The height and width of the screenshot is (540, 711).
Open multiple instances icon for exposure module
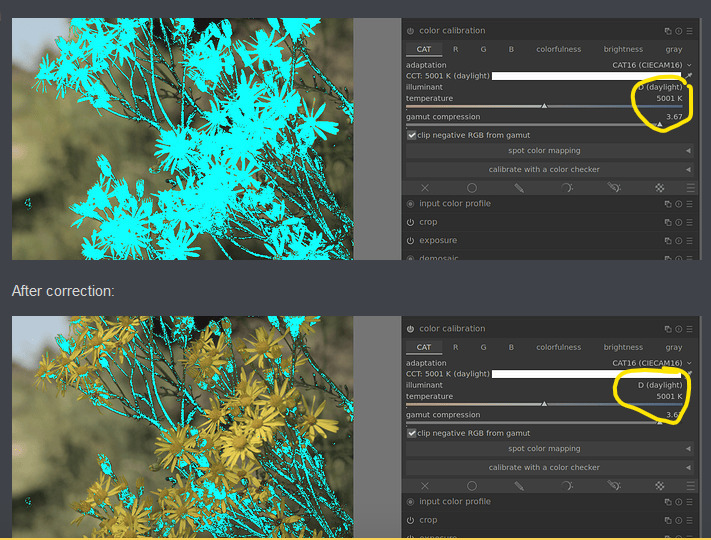pyautogui.click(x=668, y=241)
